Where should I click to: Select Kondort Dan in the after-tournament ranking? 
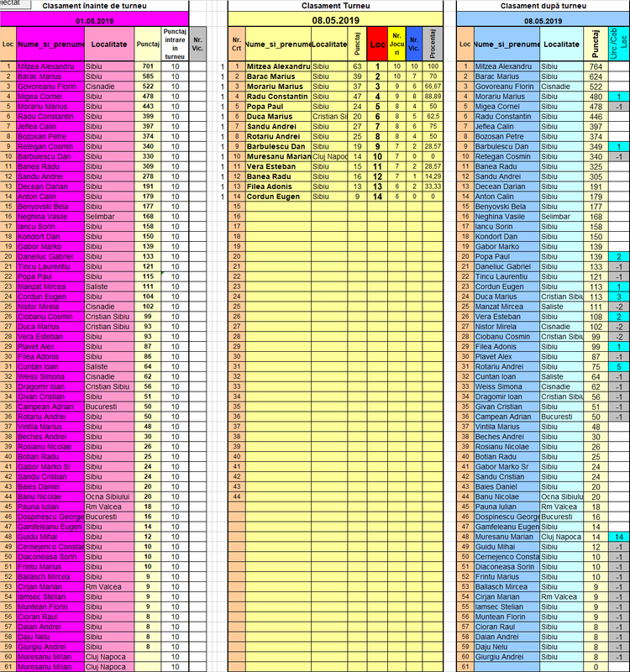point(507,237)
